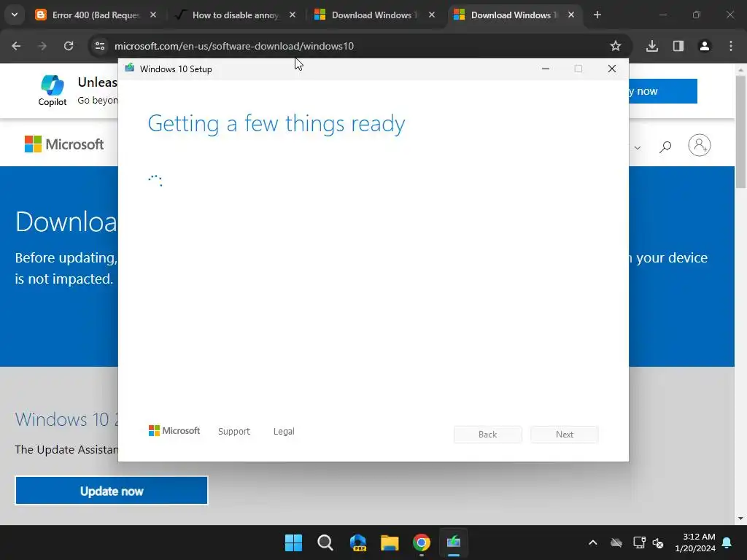The width and height of the screenshot is (747, 560).
Task: Go back to the previous page in Chrome
Action: [16, 46]
